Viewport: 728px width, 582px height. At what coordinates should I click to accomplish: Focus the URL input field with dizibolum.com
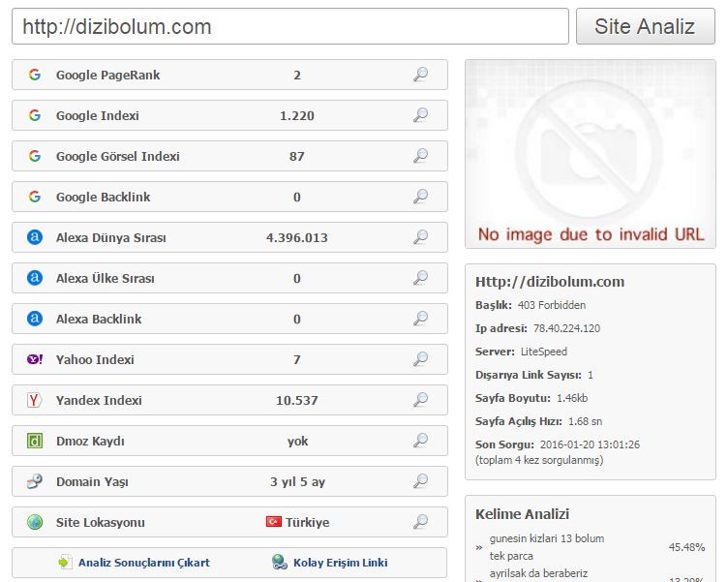click(290, 26)
